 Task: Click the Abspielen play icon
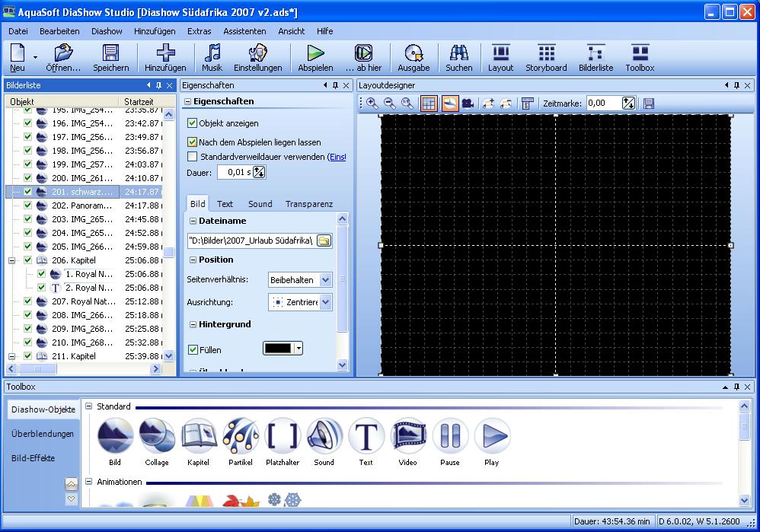tap(315, 53)
